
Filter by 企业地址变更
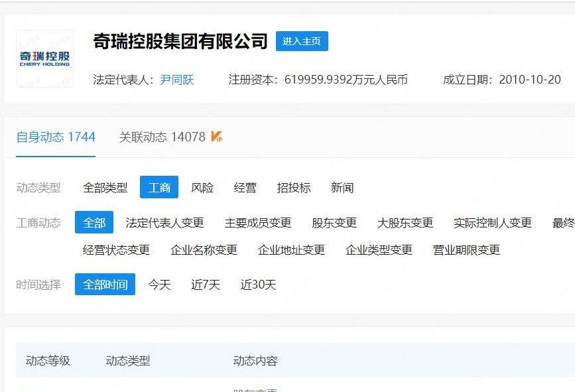click(291, 249)
